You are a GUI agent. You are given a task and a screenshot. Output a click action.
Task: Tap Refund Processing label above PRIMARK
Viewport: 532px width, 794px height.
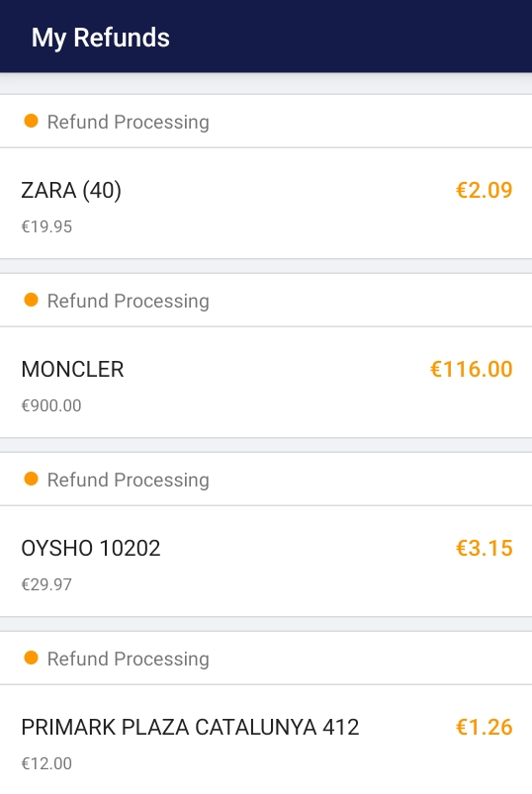pyautogui.click(x=129, y=659)
